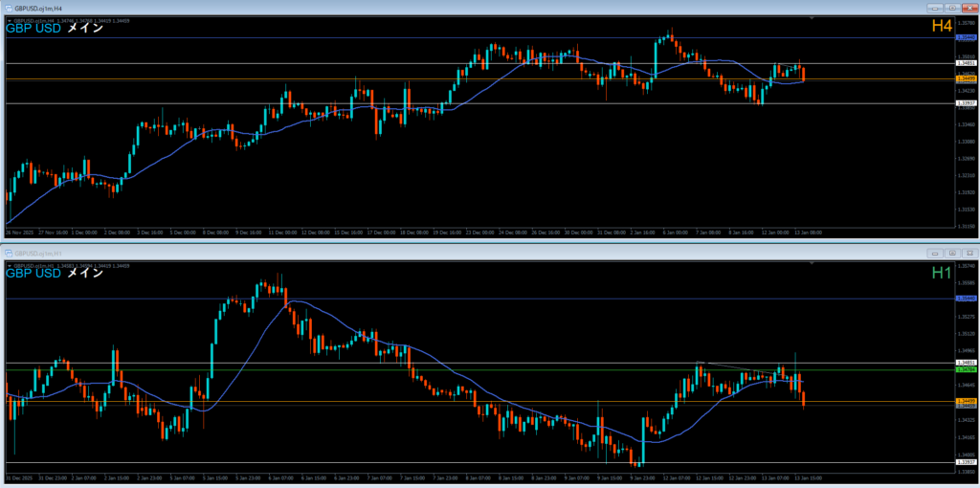This screenshot has width=980, height=488.
Task: Click the orange H4 timeframe label
Action: point(942,27)
